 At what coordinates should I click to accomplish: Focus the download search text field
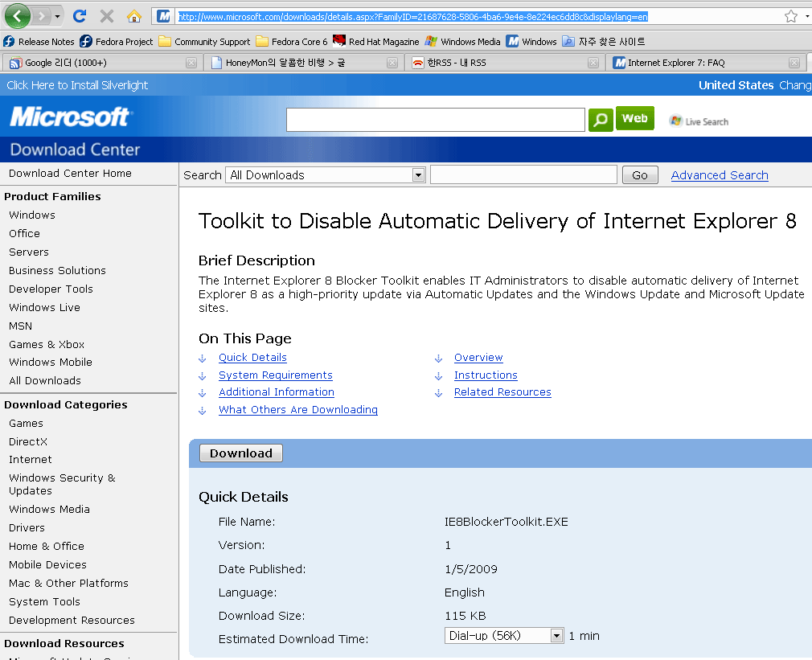point(523,175)
